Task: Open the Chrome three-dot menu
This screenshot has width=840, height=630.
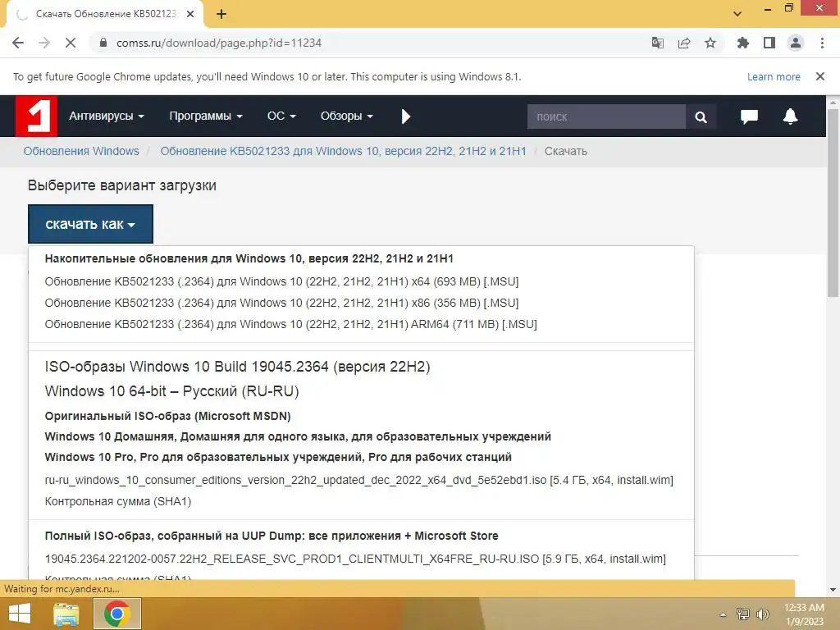Action: [x=822, y=43]
